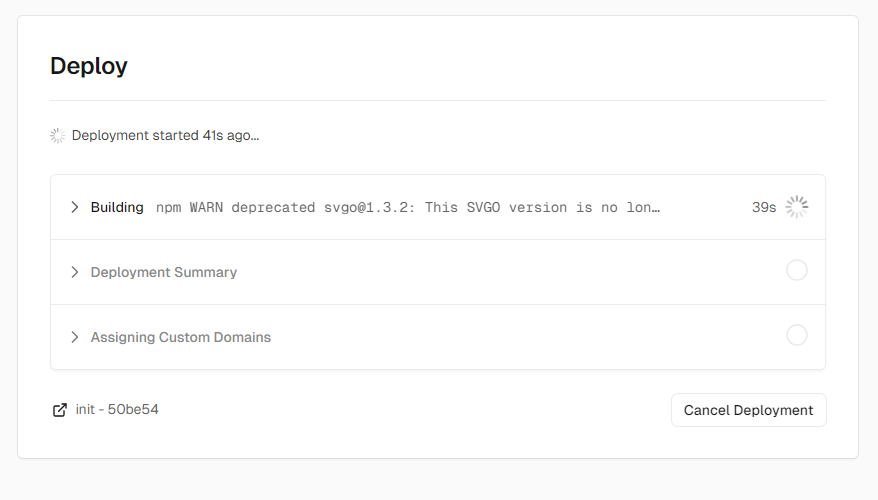Screen dimensions: 878x500
Task: Open the Building step label
Action: point(117,207)
